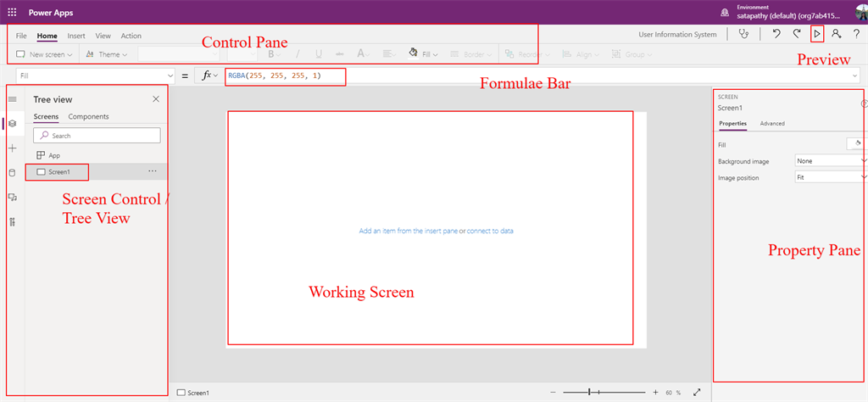Open the Media icon in left rail
Viewport: 868px width, 402px height.
click(13, 197)
